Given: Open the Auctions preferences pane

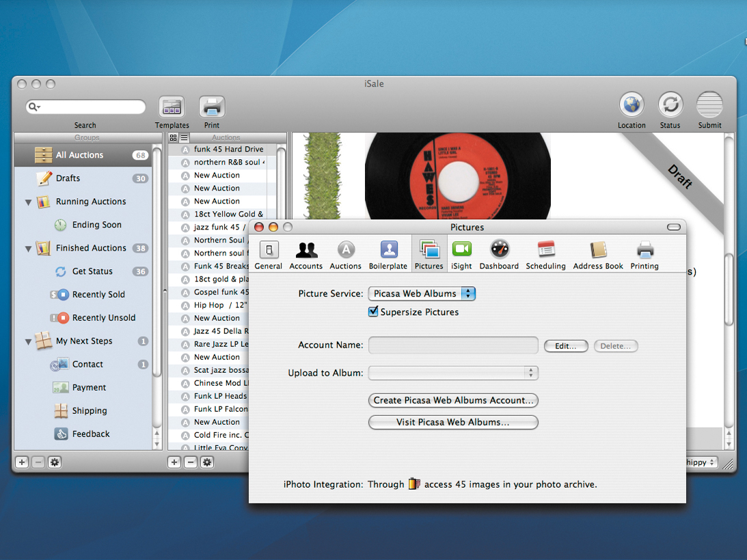Looking at the screenshot, I should pos(345,254).
